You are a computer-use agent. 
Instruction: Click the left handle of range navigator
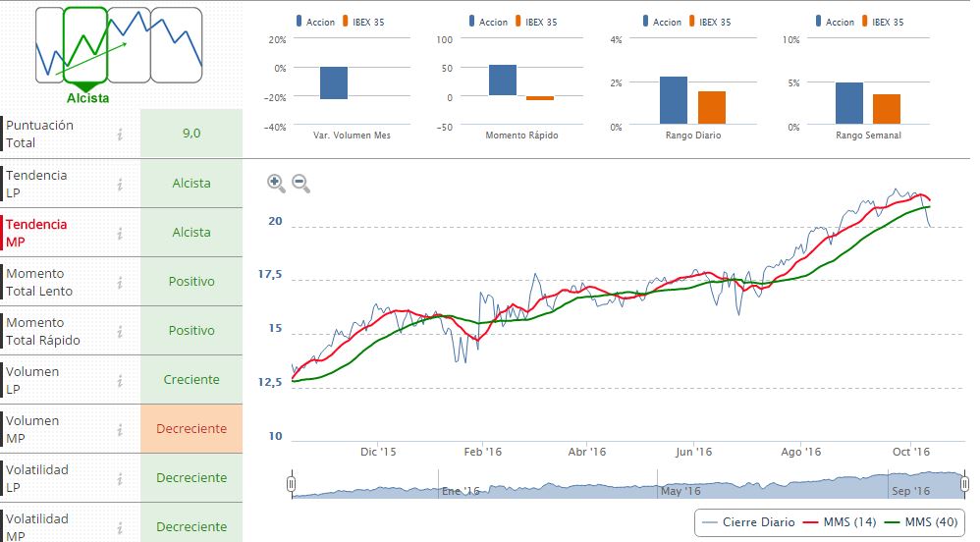(291, 484)
